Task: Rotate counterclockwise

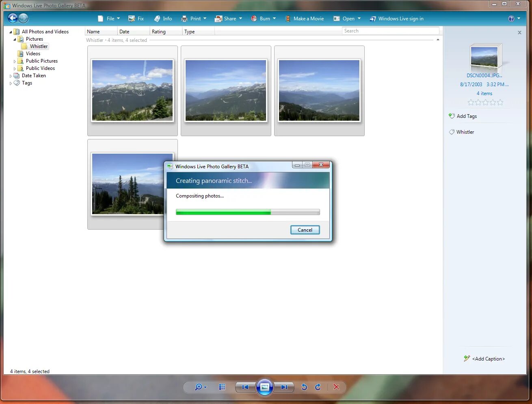Action: click(304, 387)
